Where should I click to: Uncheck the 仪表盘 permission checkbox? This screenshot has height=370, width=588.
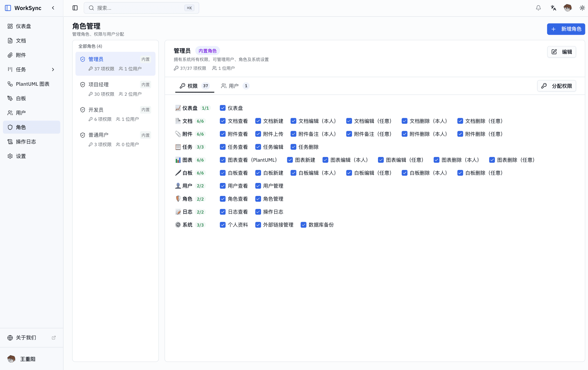click(x=222, y=108)
